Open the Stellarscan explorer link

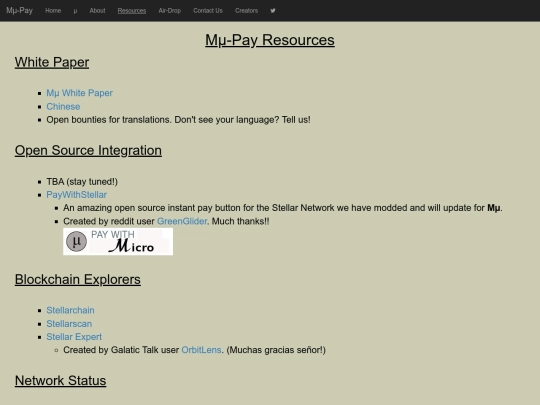(x=69, y=324)
